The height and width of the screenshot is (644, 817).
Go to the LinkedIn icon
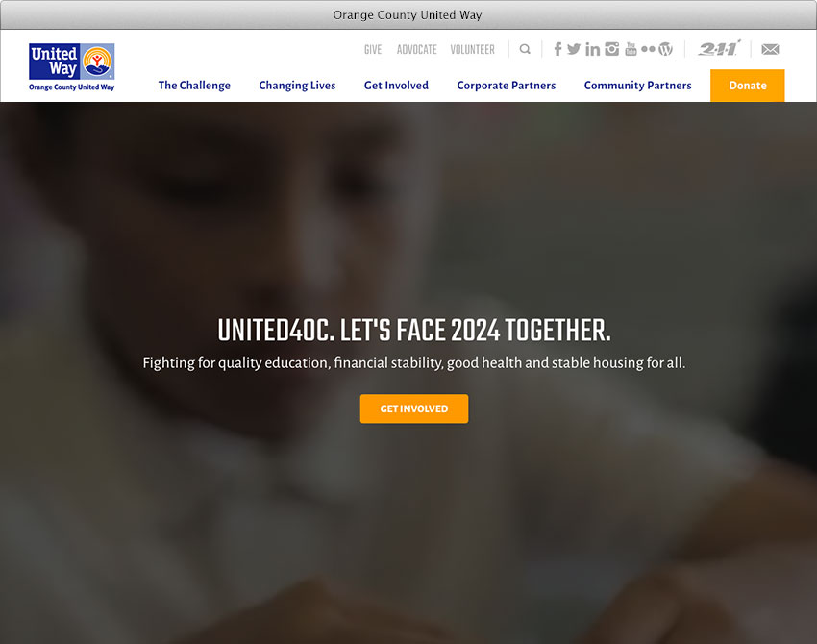[x=592, y=49]
